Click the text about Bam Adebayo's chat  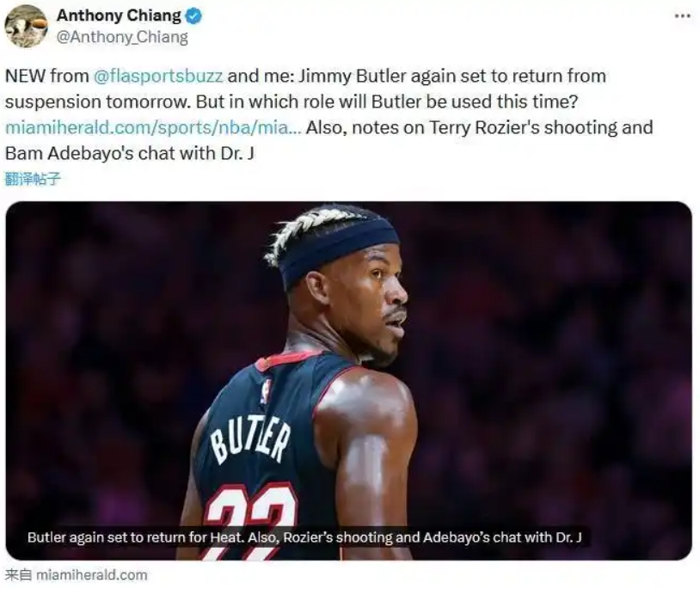point(130,154)
